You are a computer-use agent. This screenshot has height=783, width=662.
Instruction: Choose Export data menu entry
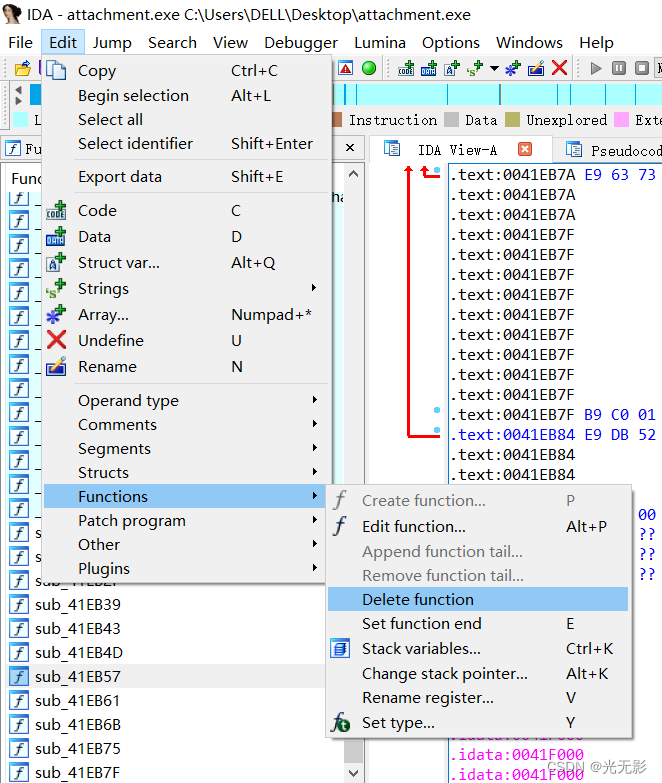[x=186, y=176]
